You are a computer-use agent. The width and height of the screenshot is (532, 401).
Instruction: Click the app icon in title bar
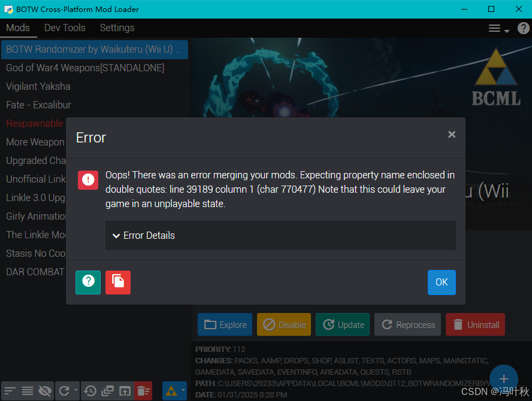(x=8, y=10)
